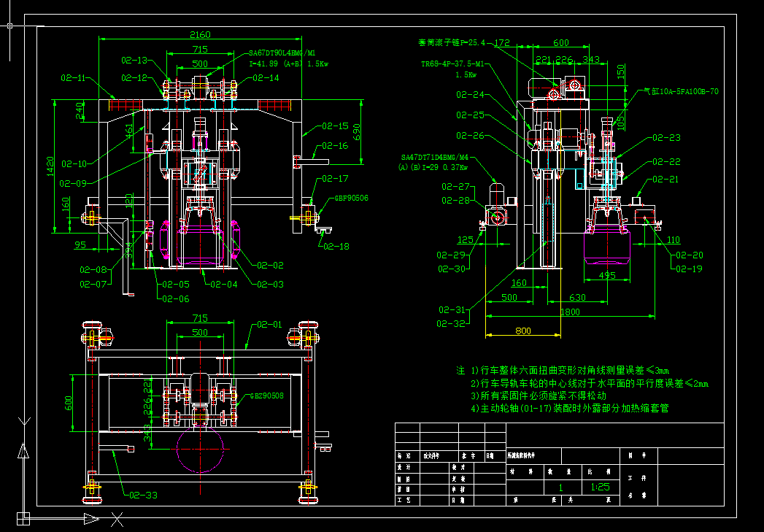Click the UCS X-axis arrow icon
Viewport: 764px width, 532px height.
[x=91, y=518]
